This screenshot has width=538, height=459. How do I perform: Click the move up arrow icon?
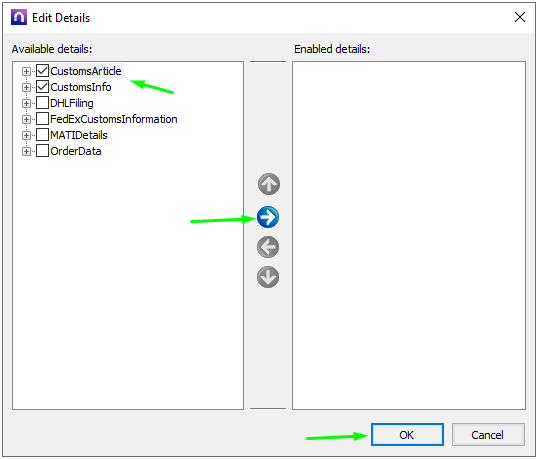(269, 184)
